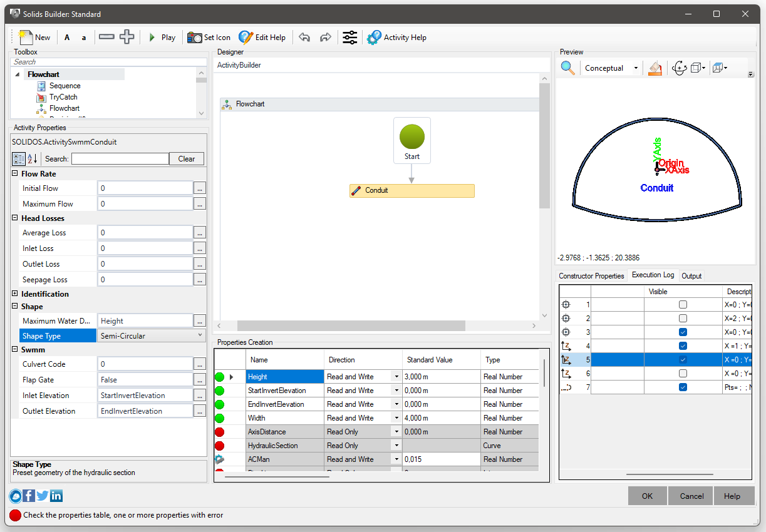This screenshot has height=532, width=766.
Task: Switch to the Output tab
Action: (x=691, y=276)
